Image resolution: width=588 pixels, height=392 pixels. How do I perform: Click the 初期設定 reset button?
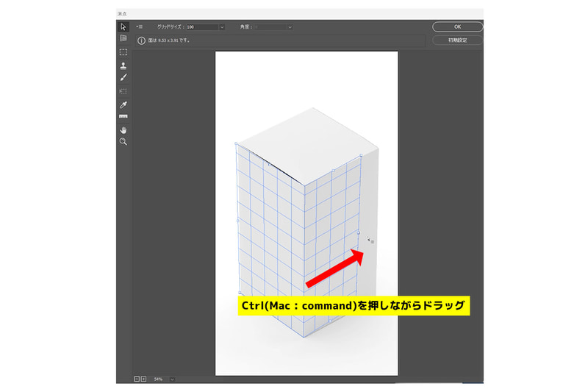click(457, 40)
